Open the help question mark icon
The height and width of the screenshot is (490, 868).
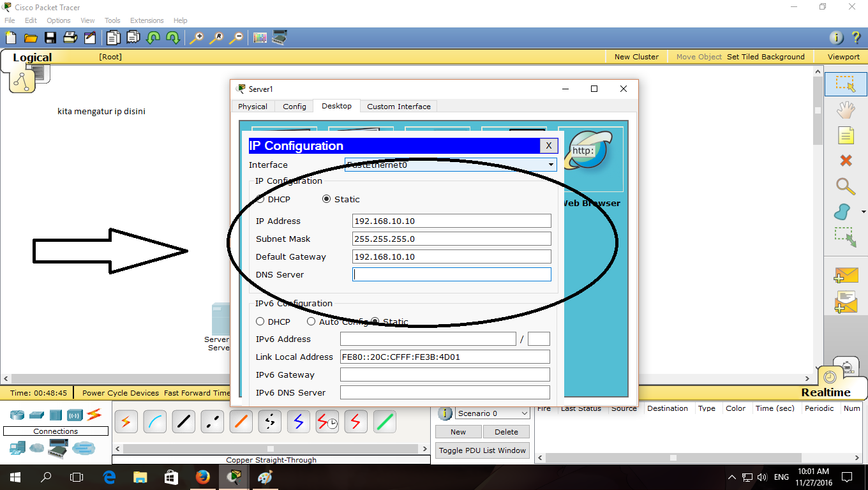856,38
